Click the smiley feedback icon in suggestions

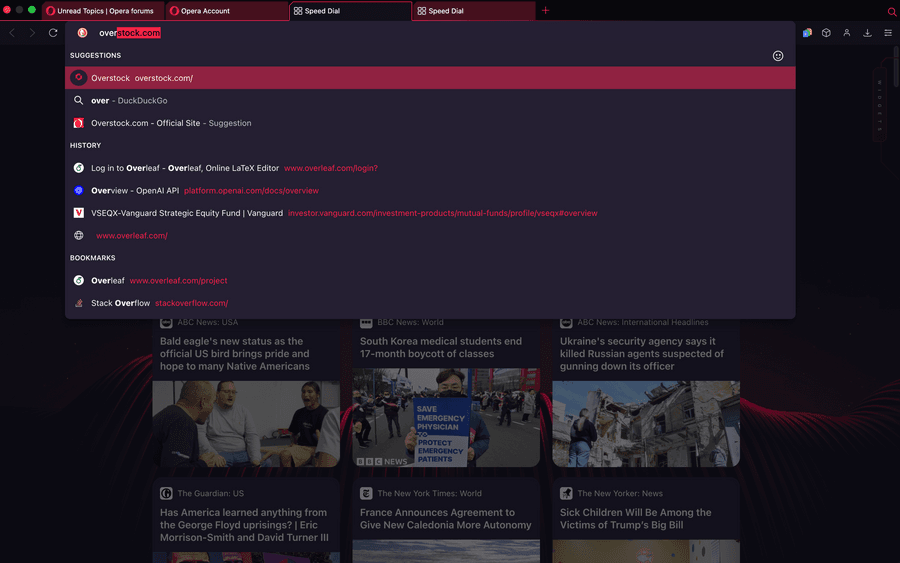pos(778,56)
